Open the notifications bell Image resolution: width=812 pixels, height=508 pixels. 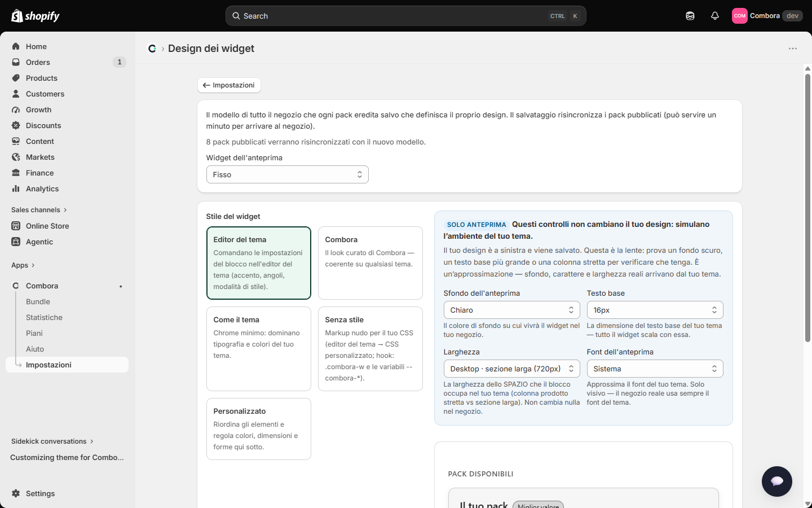715,16
